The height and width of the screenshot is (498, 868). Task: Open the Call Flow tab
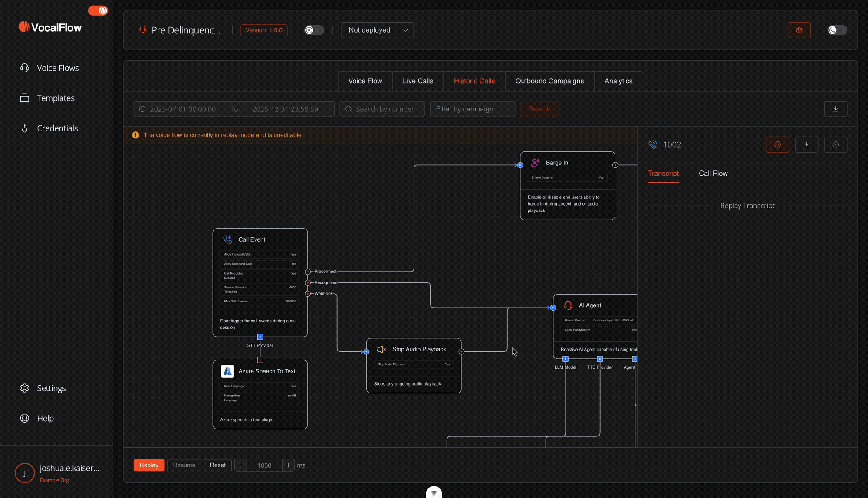pyautogui.click(x=713, y=173)
